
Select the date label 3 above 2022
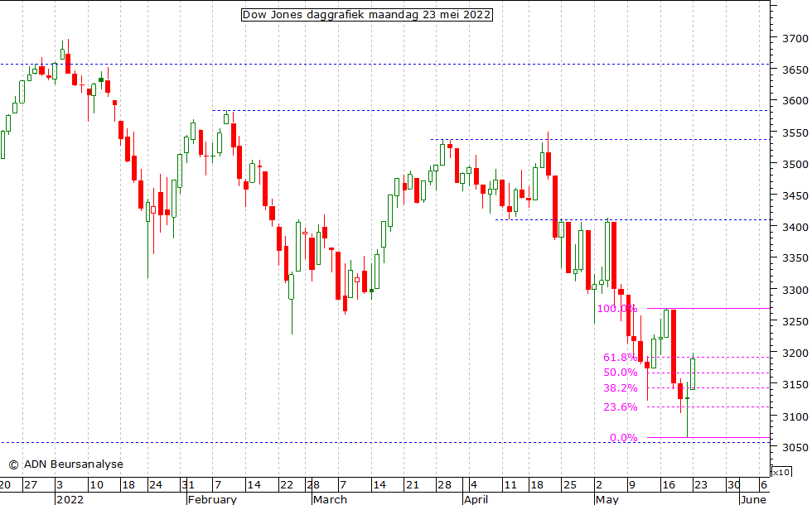point(60,485)
